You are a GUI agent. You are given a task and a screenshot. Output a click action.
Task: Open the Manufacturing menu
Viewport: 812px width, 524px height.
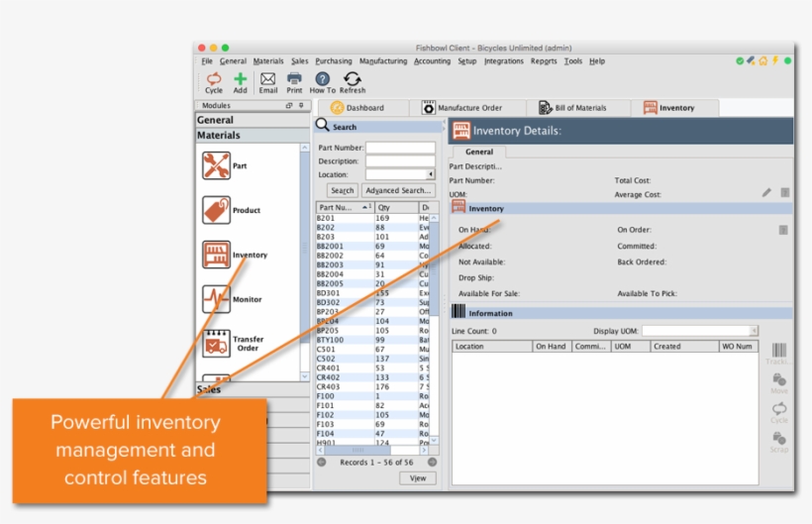tap(383, 61)
